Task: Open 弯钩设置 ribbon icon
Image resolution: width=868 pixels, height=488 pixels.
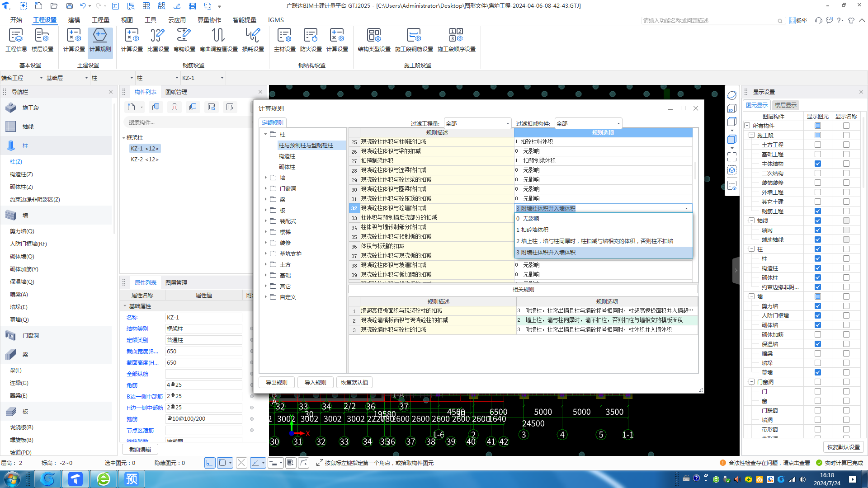Action: coord(184,40)
